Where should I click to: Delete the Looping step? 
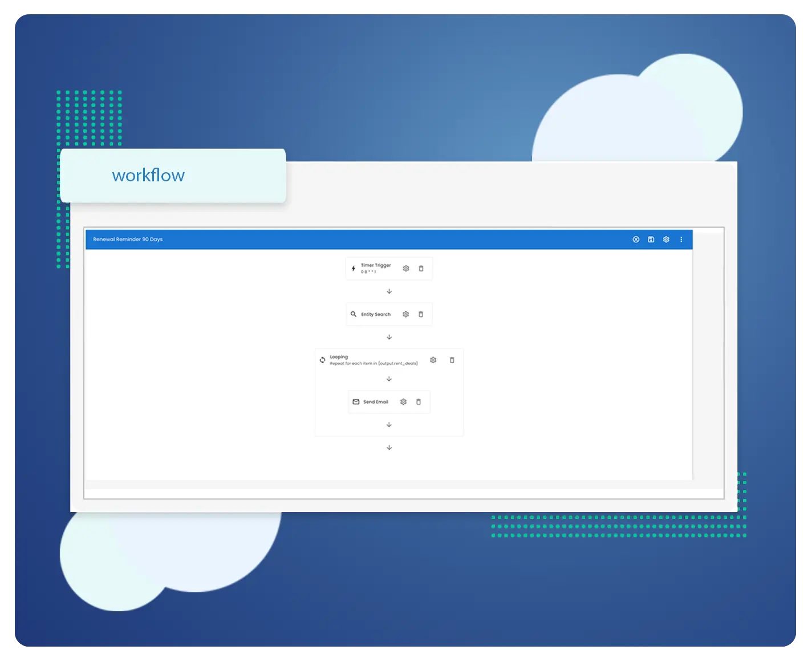point(452,360)
